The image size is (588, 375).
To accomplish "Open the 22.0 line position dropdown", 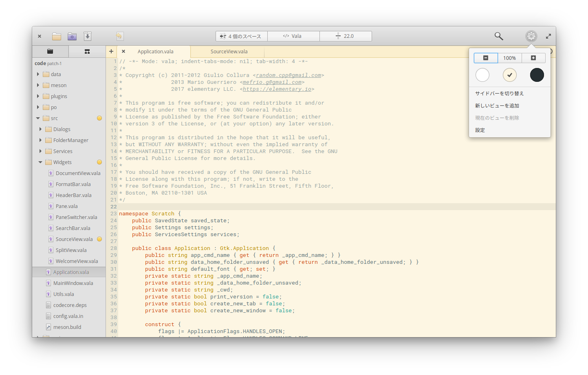I will tap(346, 36).
